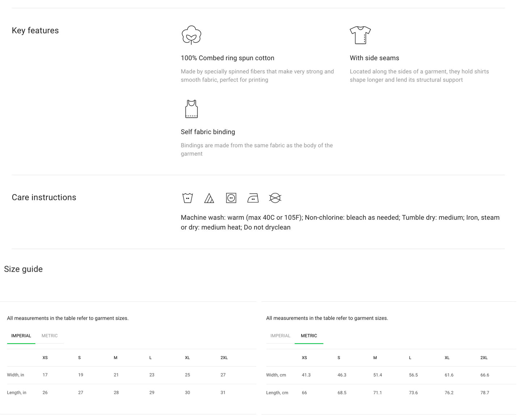The image size is (523, 420).
Task: Click the Self fabric binding title
Action: point(208,132)
